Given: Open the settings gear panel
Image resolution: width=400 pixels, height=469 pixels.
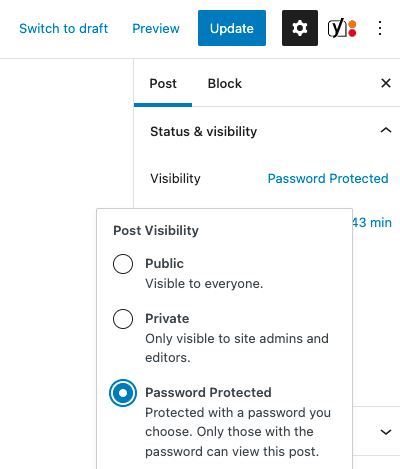Looking at the screenshot, I should point(300,28).
